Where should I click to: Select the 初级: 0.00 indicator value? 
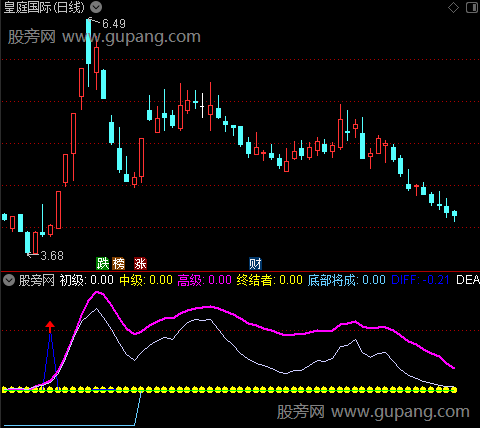87,280
